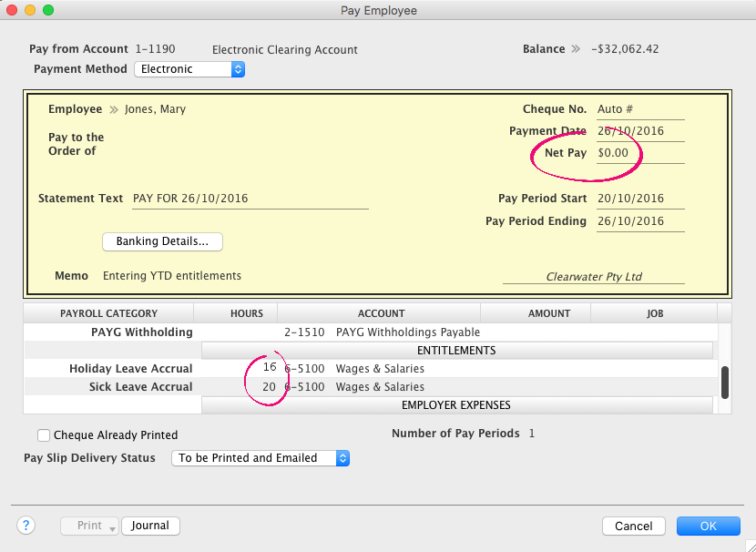
Task: Click the Entitlements section header
Action: [456, 351]
